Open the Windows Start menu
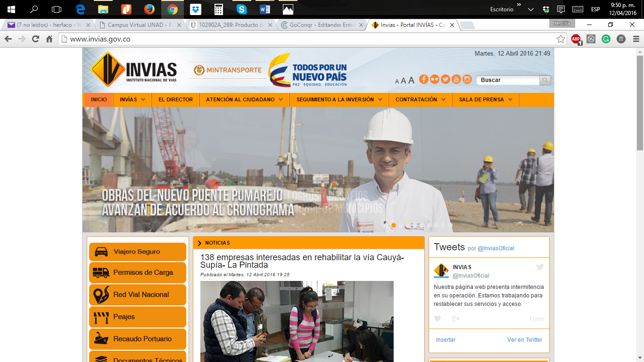This screenshot has height=362, width=644. click(x=11, y=9)
